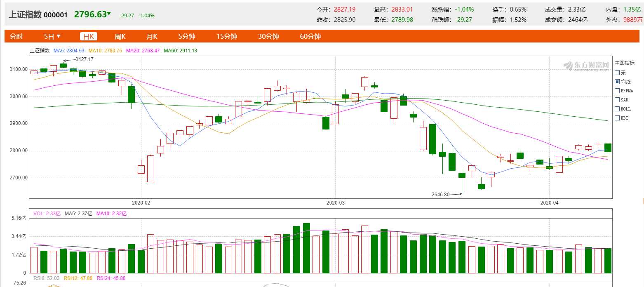
Task: Tick the BBI indicator checkbox
Action: [617, 118]
